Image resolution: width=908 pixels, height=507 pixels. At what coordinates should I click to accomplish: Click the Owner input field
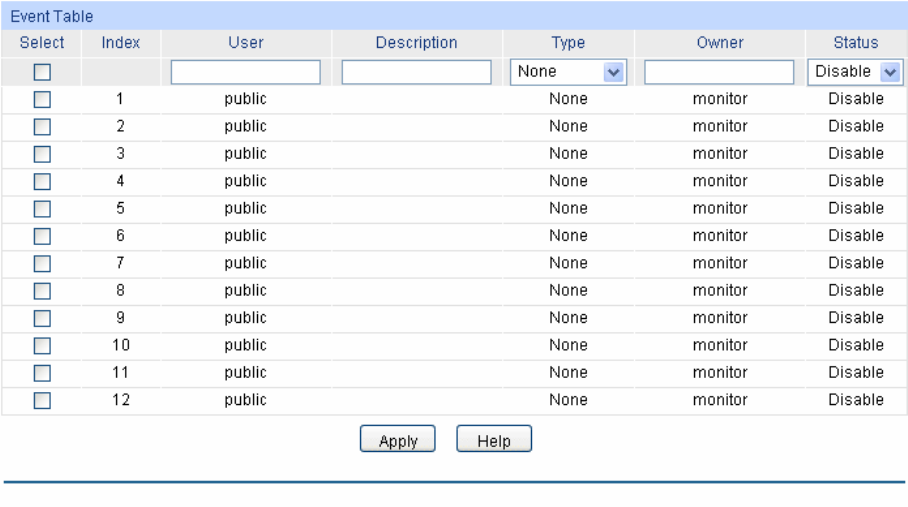click(x=719, y=72)
